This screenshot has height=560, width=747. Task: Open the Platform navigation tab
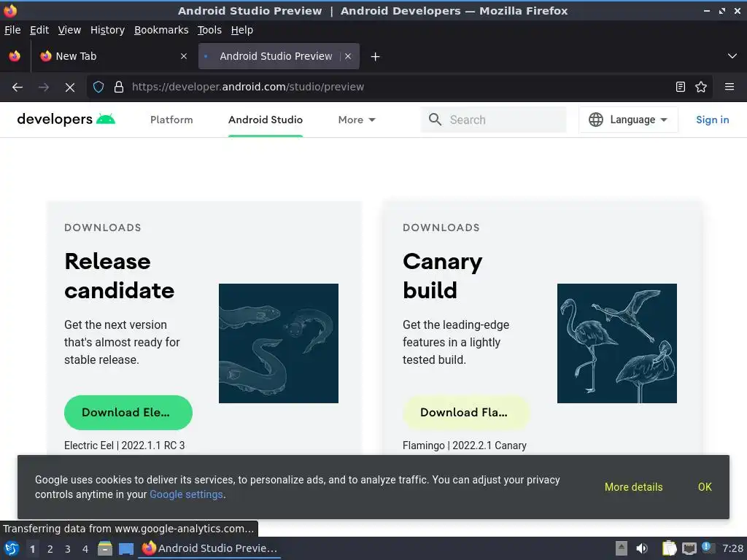pyautogui.click(x=171, y=120)
